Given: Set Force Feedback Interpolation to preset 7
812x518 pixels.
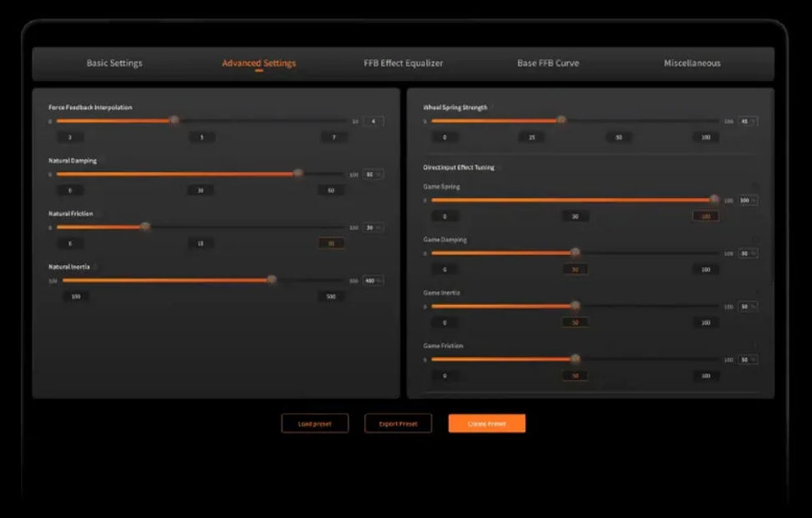Looking at the screenshot, I should 332,137.
